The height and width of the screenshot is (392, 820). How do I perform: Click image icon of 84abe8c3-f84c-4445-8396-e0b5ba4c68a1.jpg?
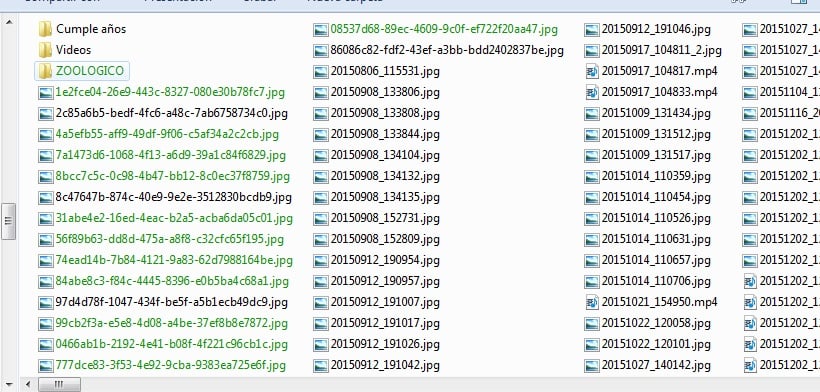click(x=46, y=282)
